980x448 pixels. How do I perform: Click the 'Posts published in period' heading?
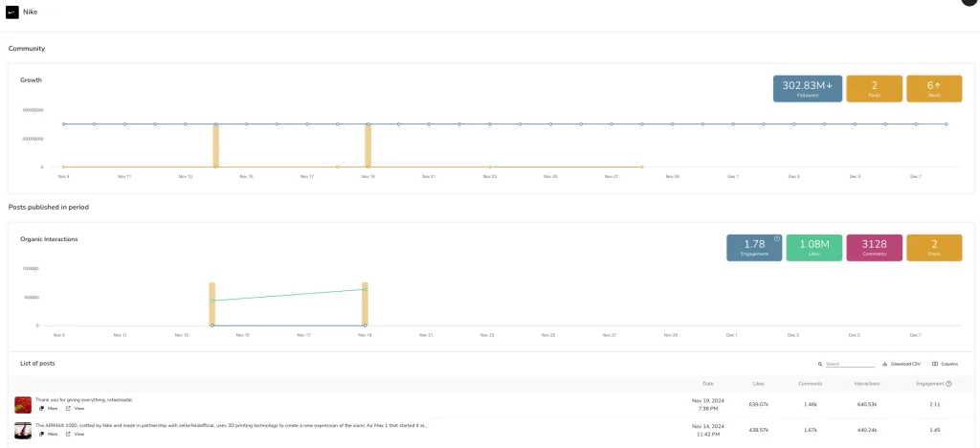[x=48, y=207]
